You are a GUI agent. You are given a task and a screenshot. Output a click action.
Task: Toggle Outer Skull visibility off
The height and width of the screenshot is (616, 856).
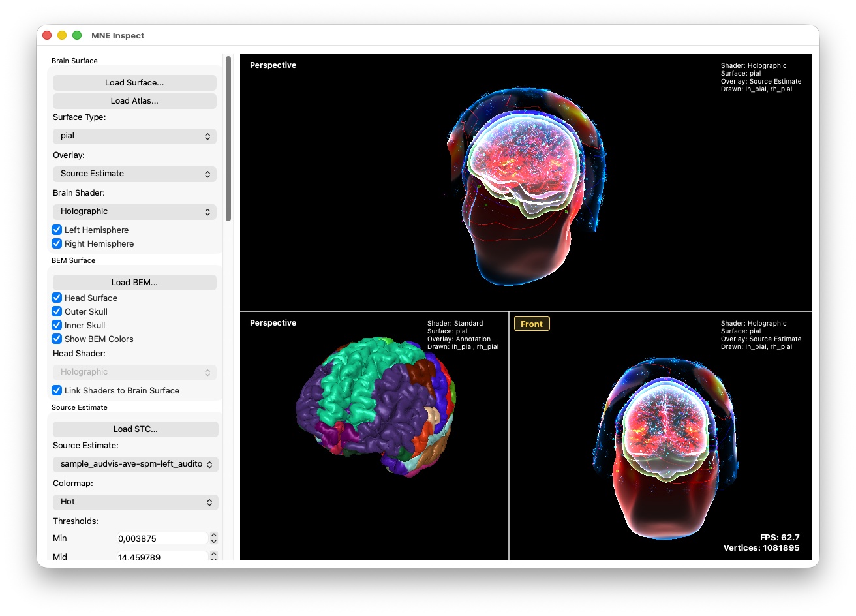[x=57, y=311]
